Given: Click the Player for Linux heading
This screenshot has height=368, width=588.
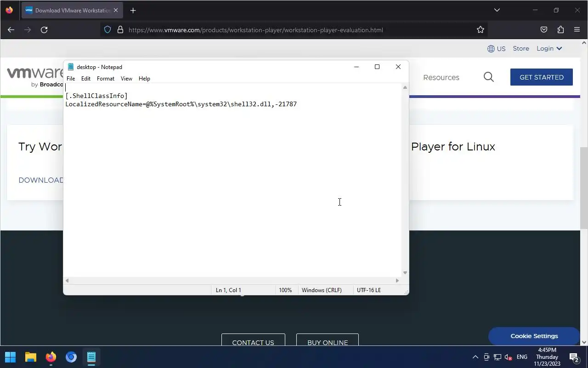Looking at the screenshot, I should [453, 147].
